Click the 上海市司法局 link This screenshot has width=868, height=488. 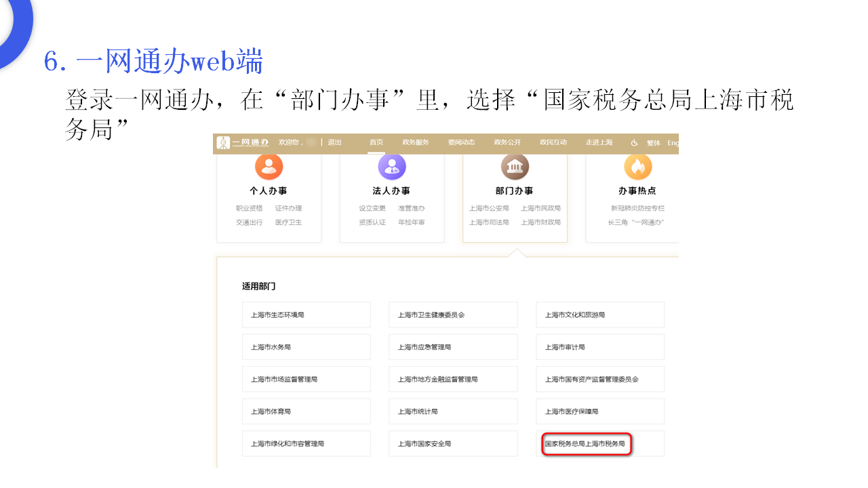click(x=489, y=222)
